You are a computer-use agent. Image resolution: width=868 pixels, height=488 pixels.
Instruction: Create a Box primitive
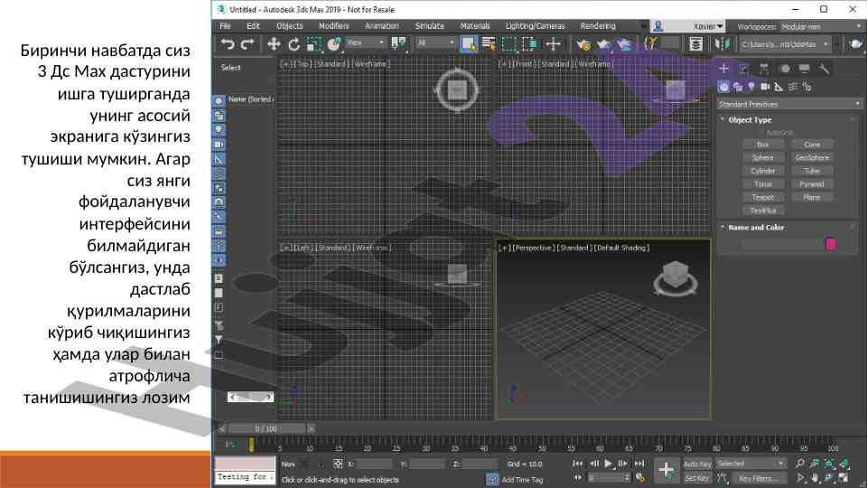pyautogui.click(x=763, y=145)
